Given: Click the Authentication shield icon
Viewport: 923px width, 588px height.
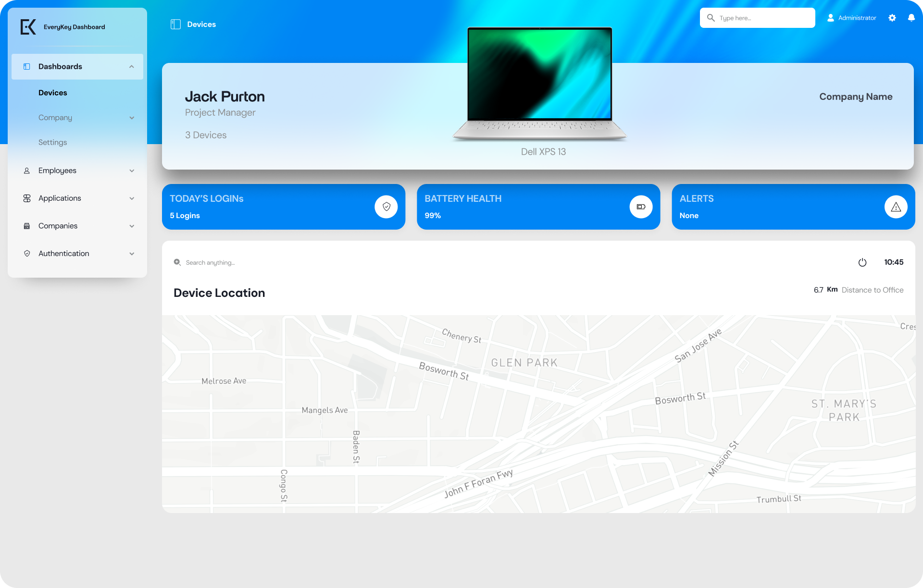Looking at the screenshot, I should tap(27, 253).
